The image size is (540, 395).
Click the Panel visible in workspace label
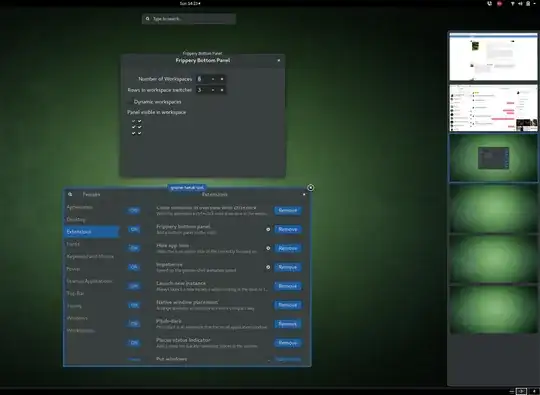tap(156, 112)
